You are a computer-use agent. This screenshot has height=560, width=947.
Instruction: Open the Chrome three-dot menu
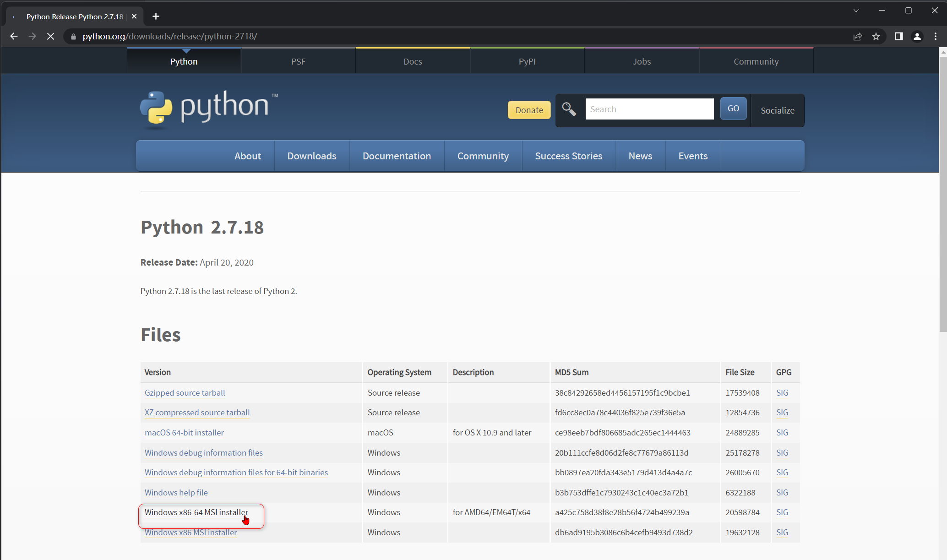point(935,37)
